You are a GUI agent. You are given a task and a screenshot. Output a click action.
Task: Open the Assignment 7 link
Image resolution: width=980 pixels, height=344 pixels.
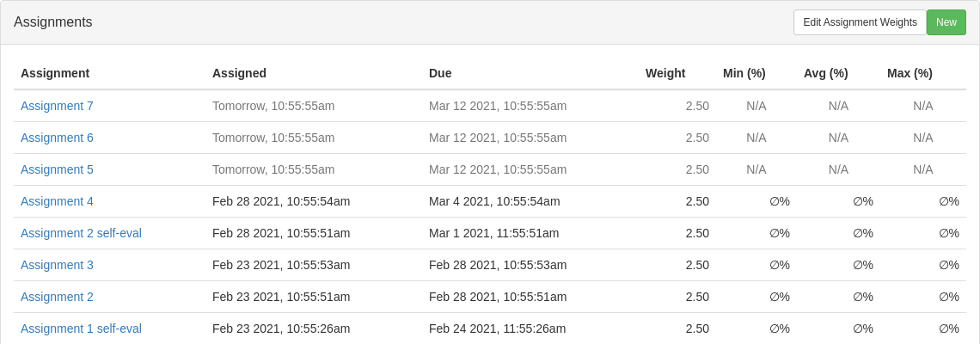pos(57,106)
